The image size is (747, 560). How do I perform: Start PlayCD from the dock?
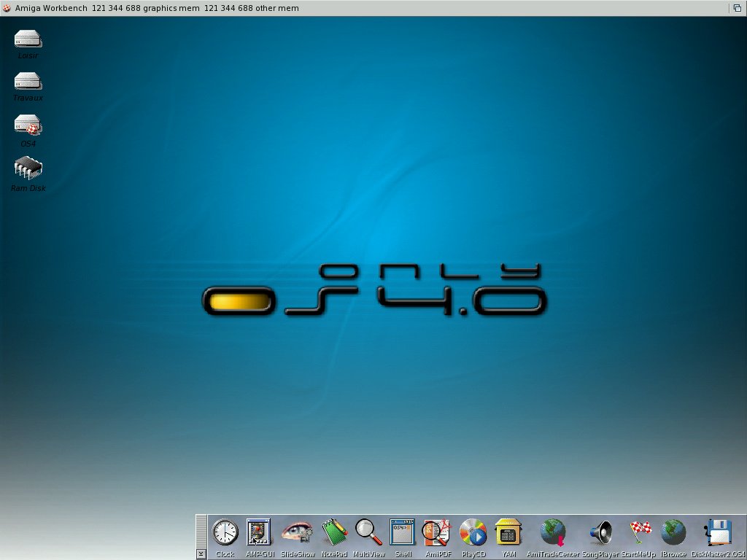tap(473, 532)
